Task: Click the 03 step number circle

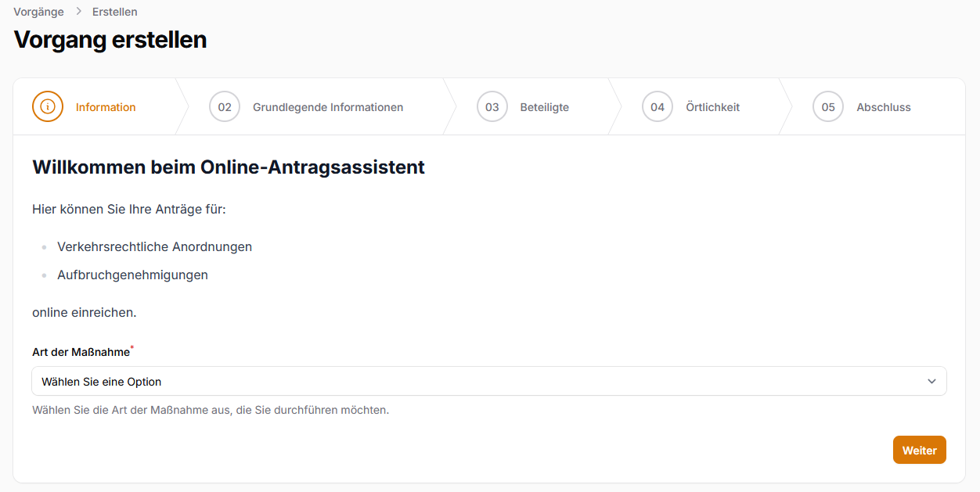Action: point(492,107)
